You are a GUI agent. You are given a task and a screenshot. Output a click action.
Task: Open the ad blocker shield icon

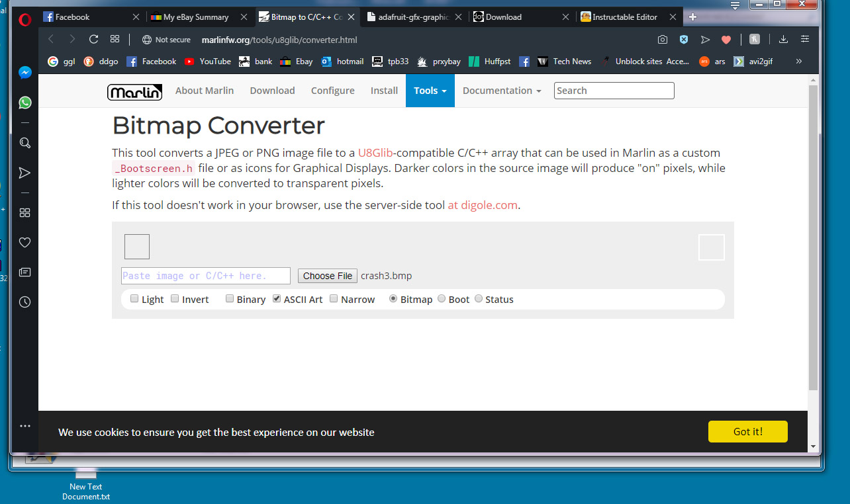684,40
